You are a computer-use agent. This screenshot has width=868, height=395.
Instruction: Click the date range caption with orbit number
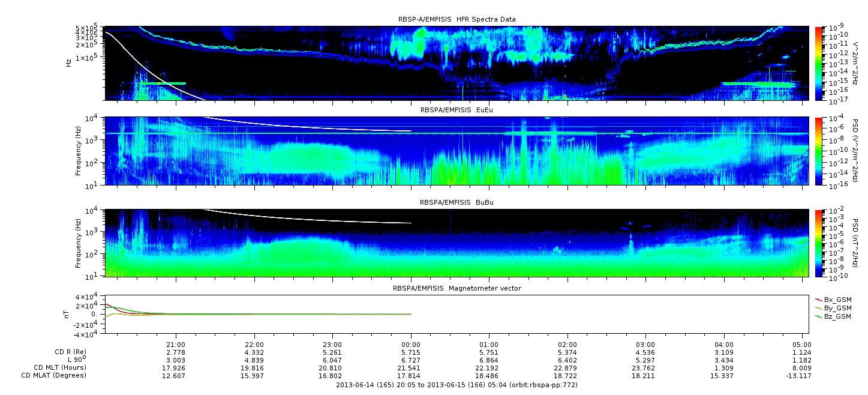456,385
